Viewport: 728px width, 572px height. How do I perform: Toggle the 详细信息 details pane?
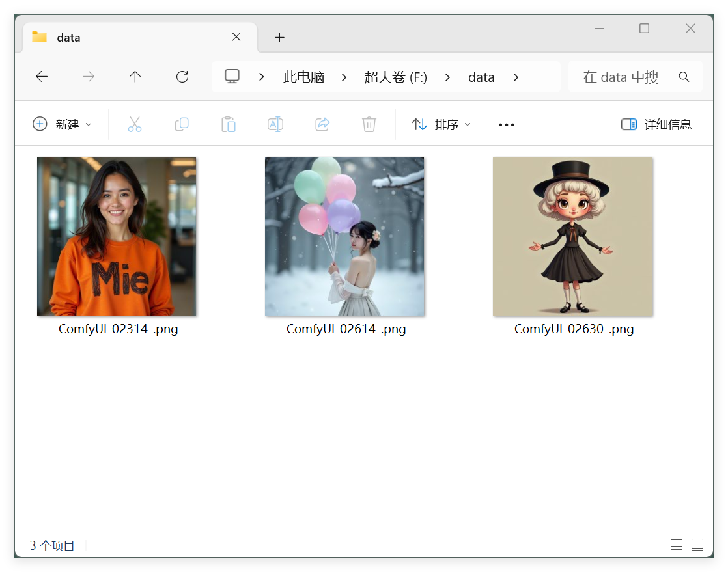(x=656, y=124)
